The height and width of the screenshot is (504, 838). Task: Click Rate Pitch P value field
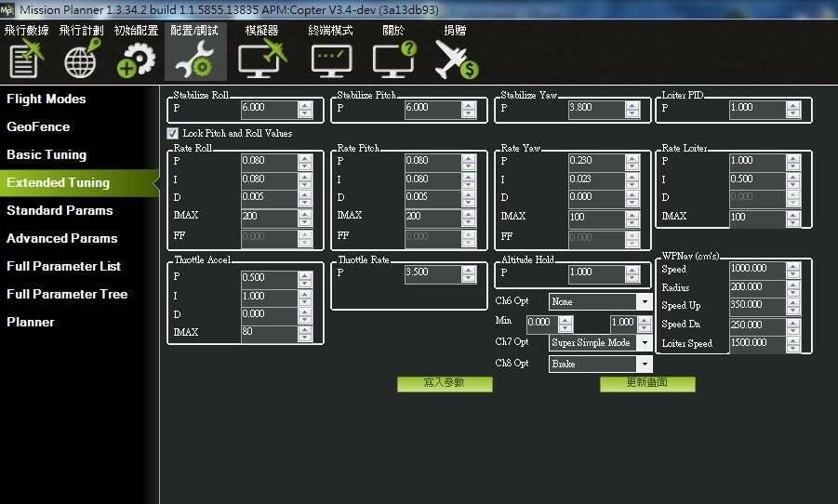point(432,162)
